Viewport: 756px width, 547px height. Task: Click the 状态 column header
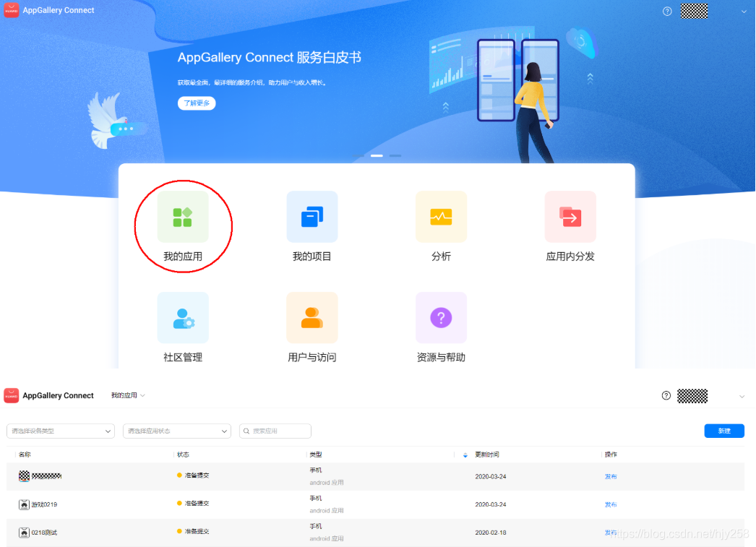point(183,455)
